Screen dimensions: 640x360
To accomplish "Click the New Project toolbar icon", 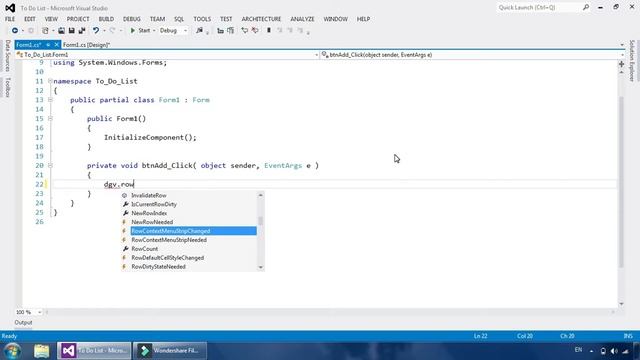I will 45,31.
